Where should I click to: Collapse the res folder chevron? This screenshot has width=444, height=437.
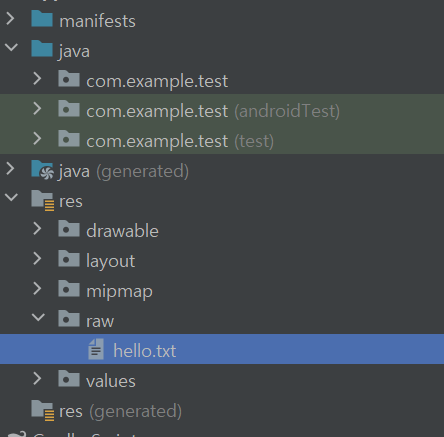[12, 197]
